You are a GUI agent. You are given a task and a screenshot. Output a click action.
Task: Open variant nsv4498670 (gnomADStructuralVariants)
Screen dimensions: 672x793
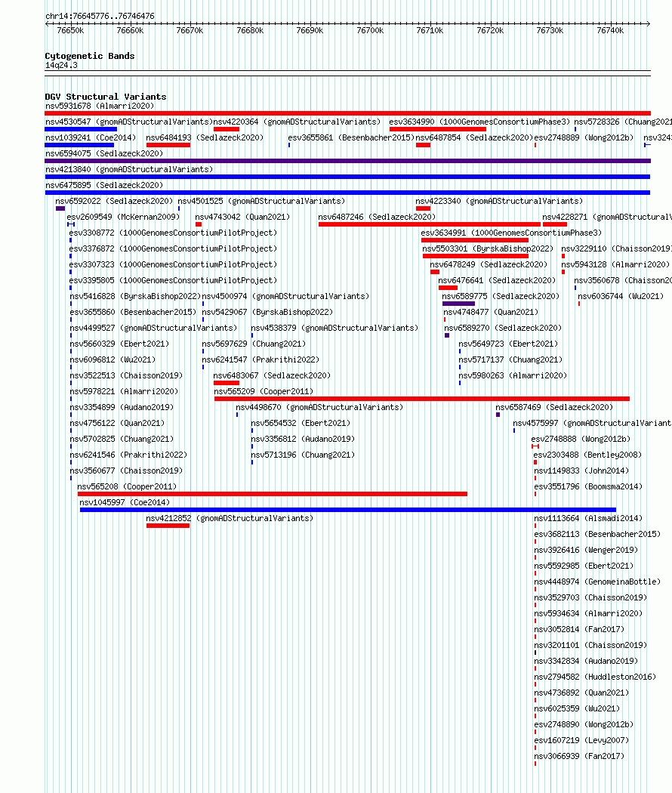point(319,407)
